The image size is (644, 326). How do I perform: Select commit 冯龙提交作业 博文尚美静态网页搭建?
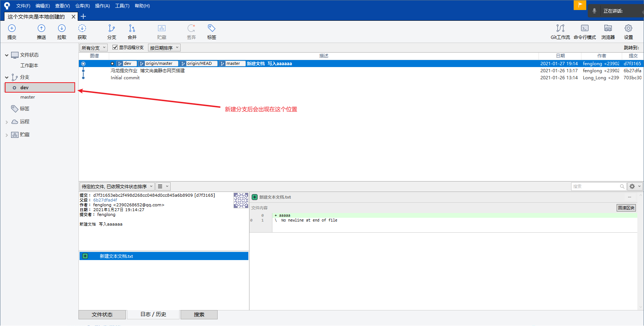[148, 71]
